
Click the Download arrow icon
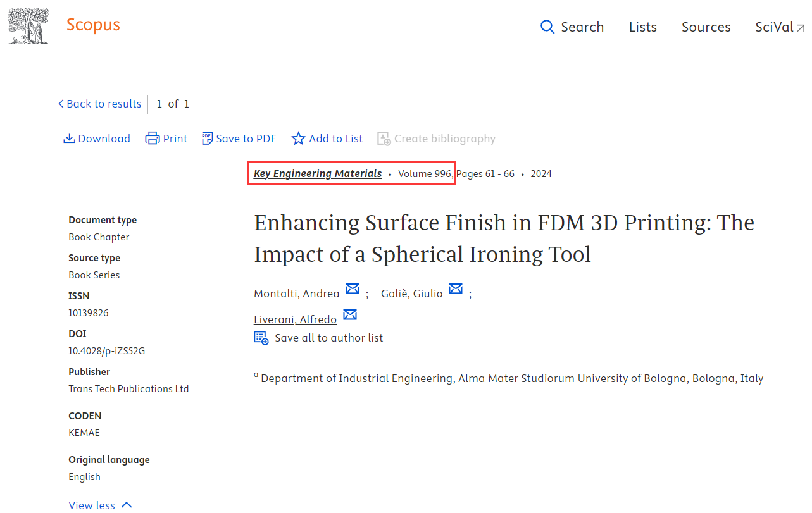(x=70, y=139)
